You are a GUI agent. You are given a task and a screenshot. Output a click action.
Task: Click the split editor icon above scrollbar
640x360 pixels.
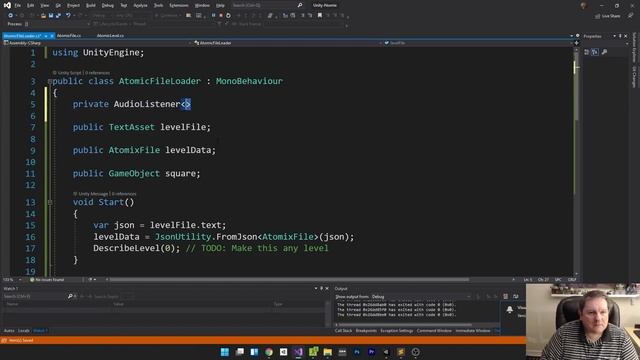pos(577,43)
